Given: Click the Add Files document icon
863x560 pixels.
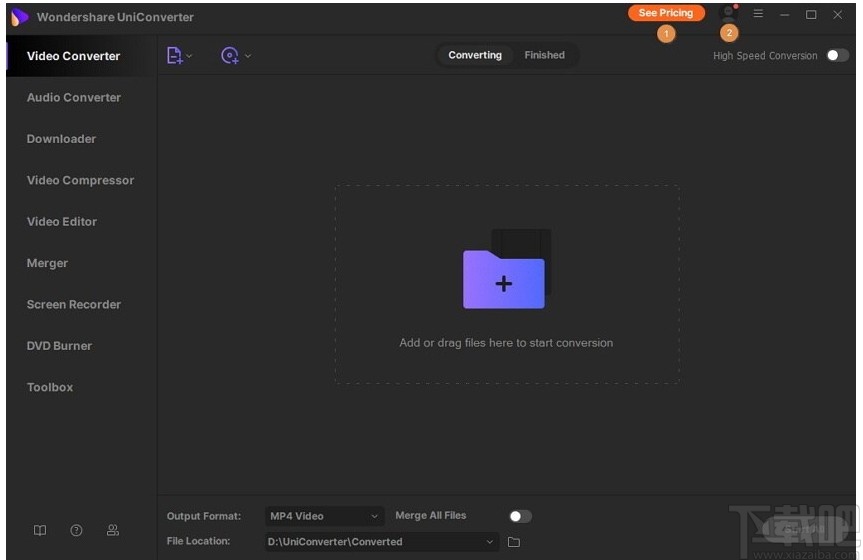Looking at the screenshot, I should click(x=174, y=55).
